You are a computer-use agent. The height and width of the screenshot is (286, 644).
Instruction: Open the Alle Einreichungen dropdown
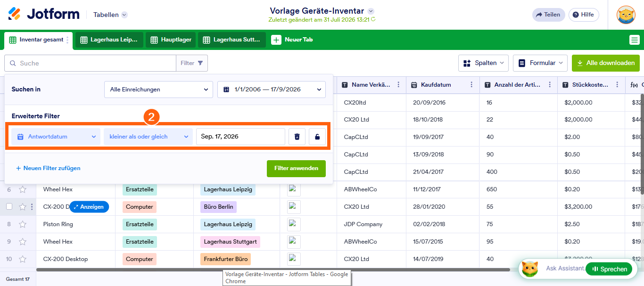[158, 90]
